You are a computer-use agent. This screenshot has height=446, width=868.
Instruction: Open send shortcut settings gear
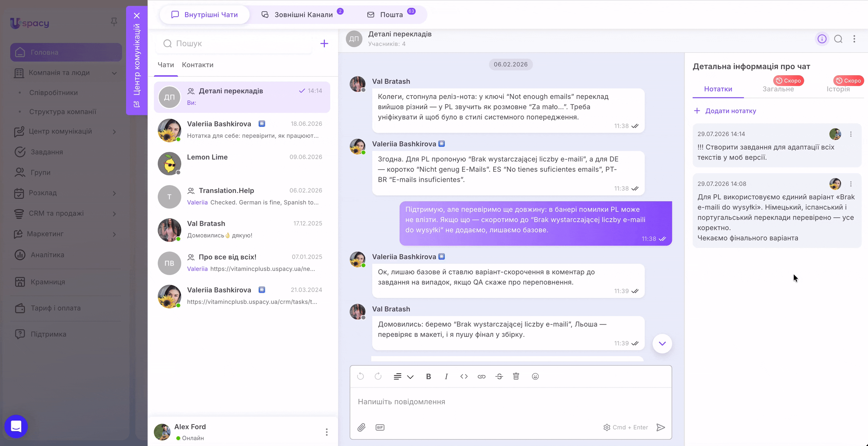point(607,427)
